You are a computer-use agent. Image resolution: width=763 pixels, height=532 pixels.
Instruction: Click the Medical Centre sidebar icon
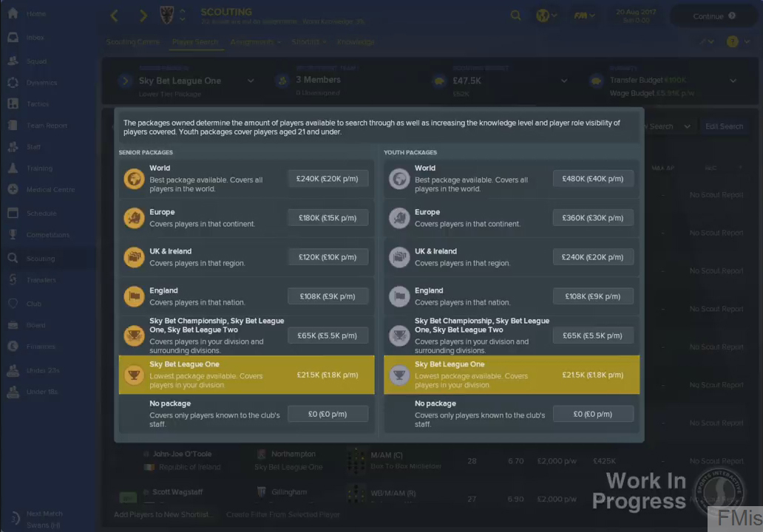[x=13, y=189]
